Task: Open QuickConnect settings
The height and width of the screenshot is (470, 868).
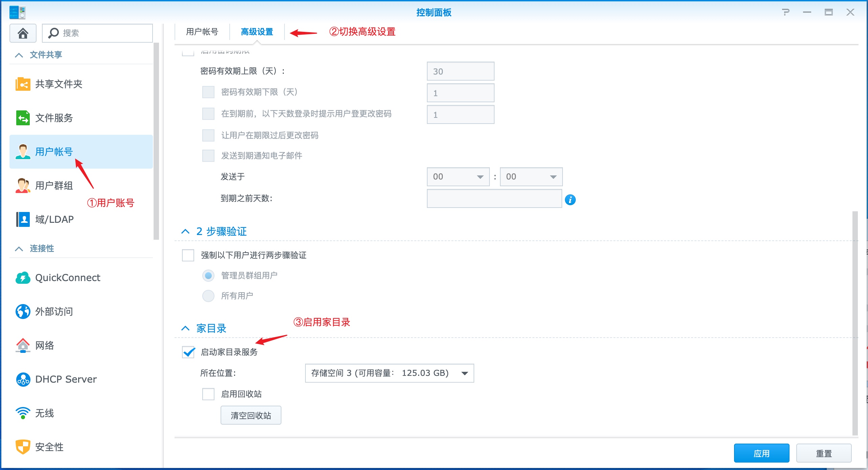Action: tap(68, 278)
